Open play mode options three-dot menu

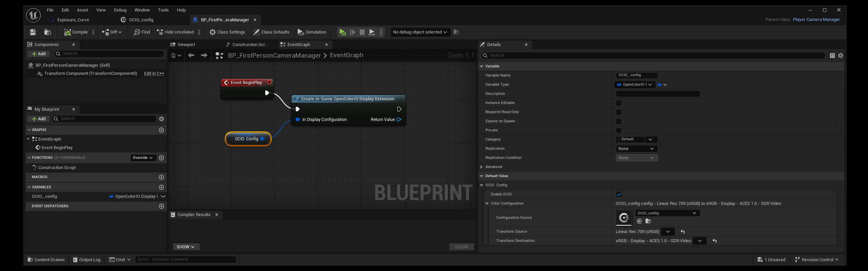(381, 32)
